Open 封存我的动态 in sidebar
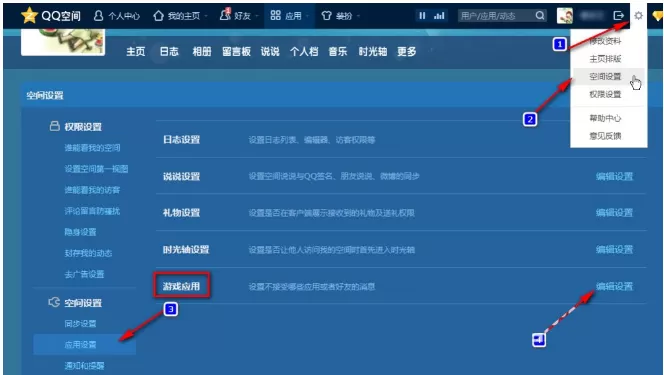This screenshot has width=664, height=375. 88,253
